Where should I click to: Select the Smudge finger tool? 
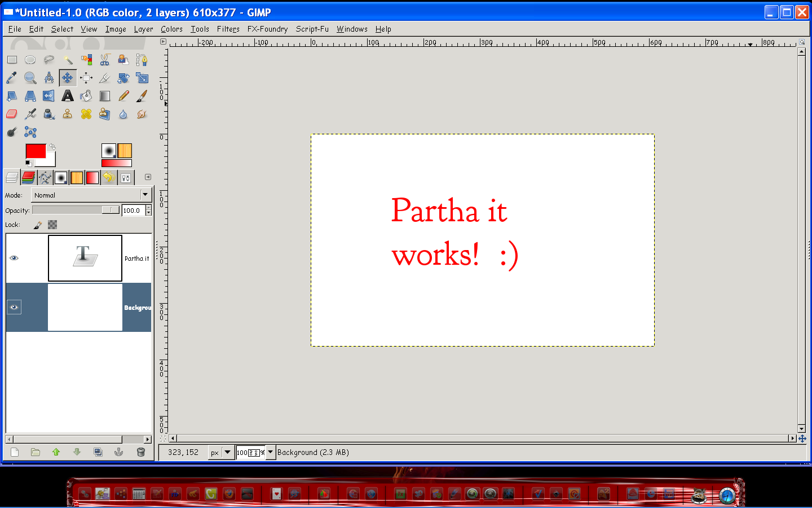click(142, 114)
